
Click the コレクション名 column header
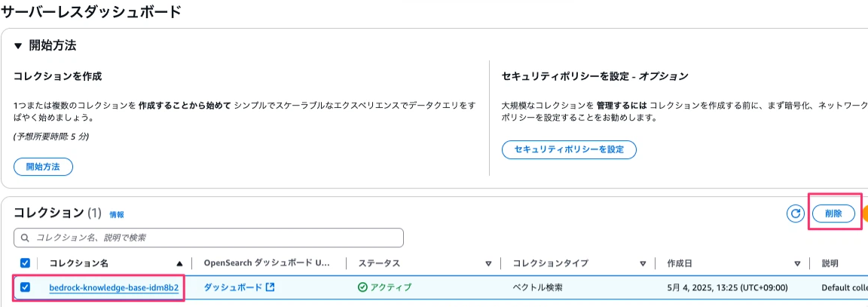pyautogui.click(x=76, y=263)
